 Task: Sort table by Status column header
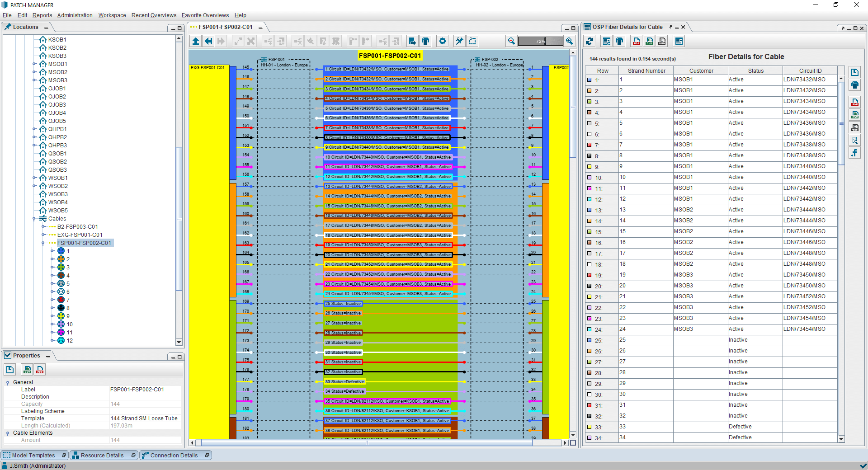coord(755,71)
